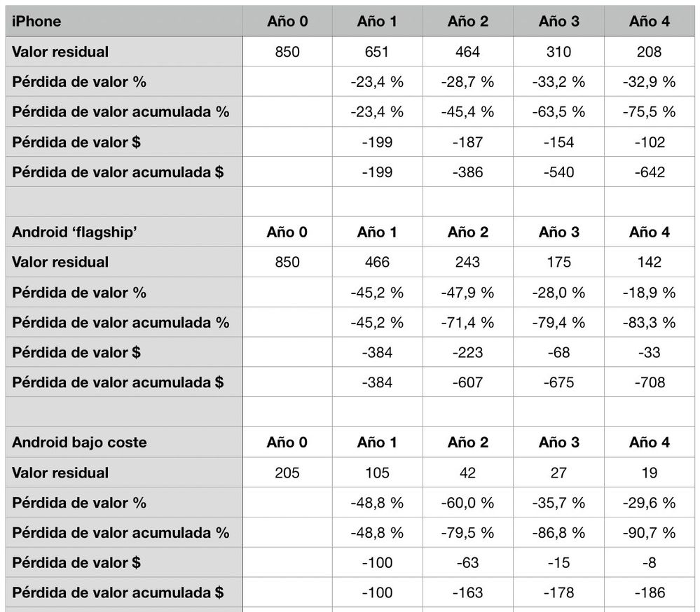Image resolution: width=700 pixels, height=612 pixels.
Task: Select low-cost Android Año 0 value 205
Action: coord(287,473)
